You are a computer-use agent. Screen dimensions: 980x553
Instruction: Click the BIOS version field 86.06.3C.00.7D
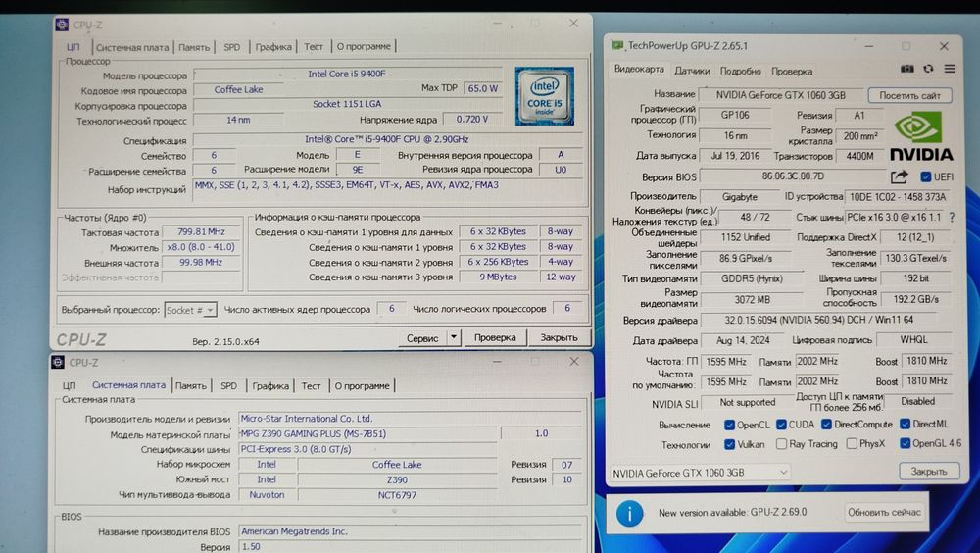point(793,176)
